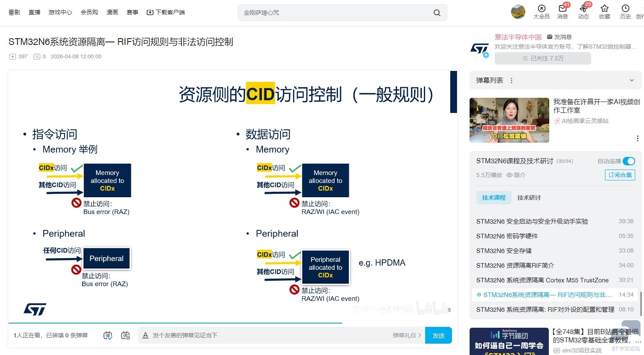Viewport: 644px width, 355px height.
Task: Open the 意法半导体中国 channel link
Action: pyautogui.click(x=518, y=37)
